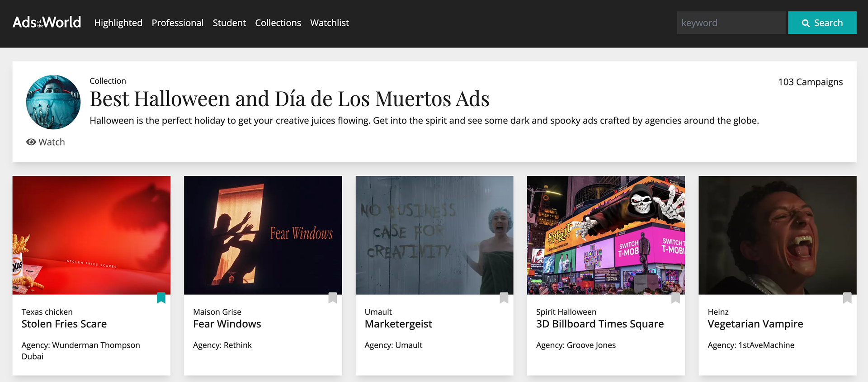Bookmark the 3D Billboard Times Square campaign
This screenshot has width=868, height=382.
(x=676, y=298)
